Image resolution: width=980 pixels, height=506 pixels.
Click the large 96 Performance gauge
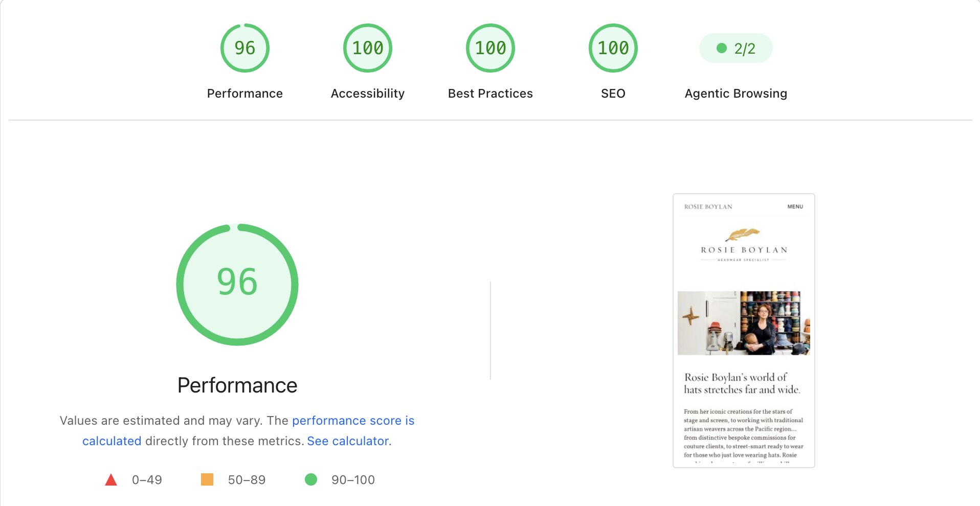pyautogui.click(x=237, y=285)
